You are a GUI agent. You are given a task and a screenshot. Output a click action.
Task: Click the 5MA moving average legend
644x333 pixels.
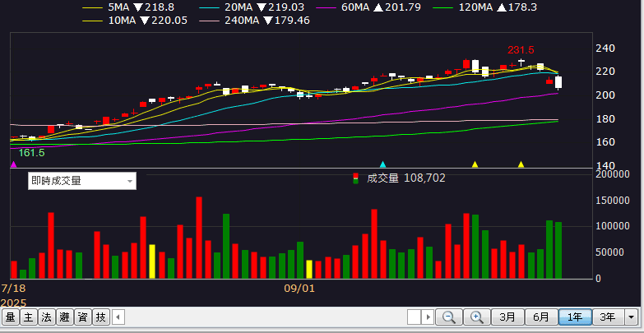[x=118, y=7]
